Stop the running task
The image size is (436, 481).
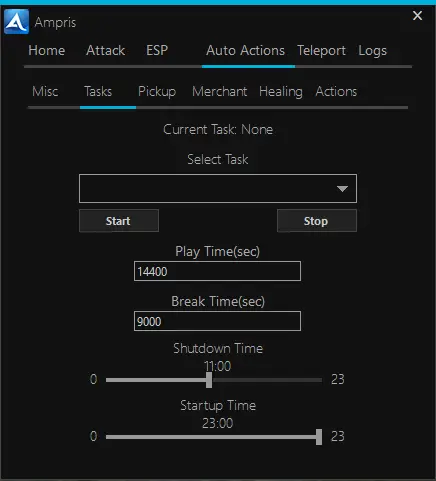(x=317, y=221)
